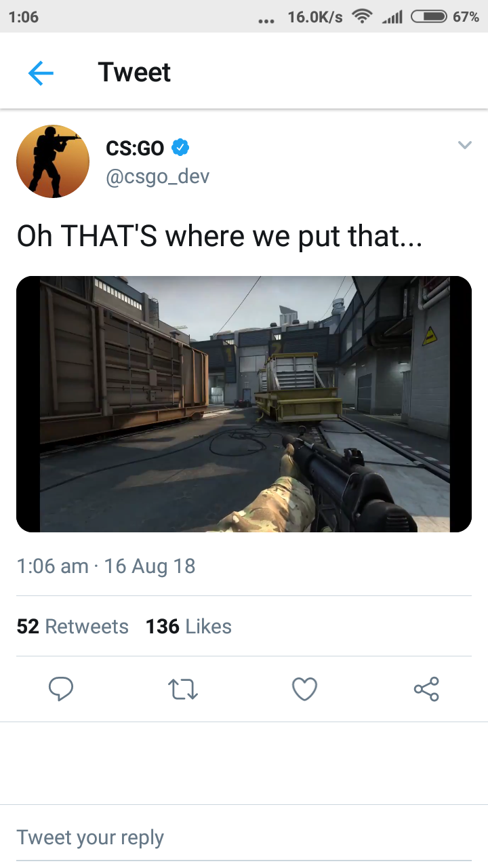Tap the reply speech bubble icon
488x868 pixels.
click(x=61, y=689)
